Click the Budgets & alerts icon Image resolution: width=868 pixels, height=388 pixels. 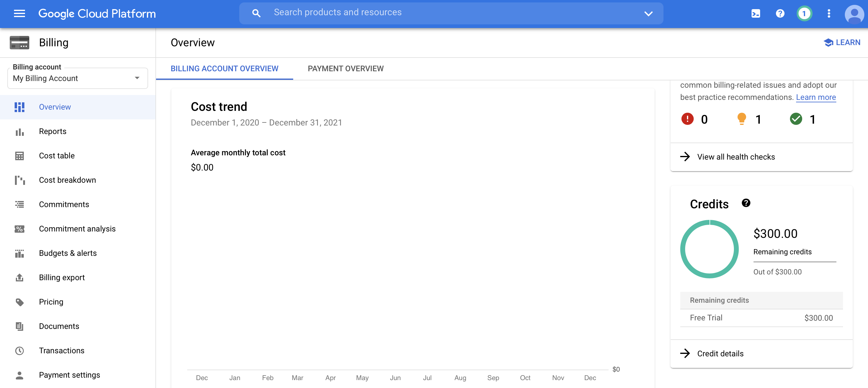pos(19,253)
